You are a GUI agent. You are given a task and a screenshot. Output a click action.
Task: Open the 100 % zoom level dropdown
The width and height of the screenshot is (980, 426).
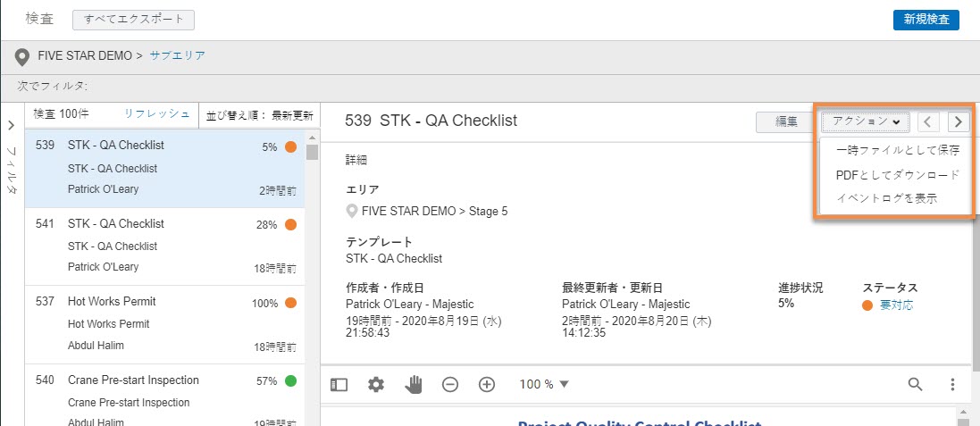tap(544, 384)
